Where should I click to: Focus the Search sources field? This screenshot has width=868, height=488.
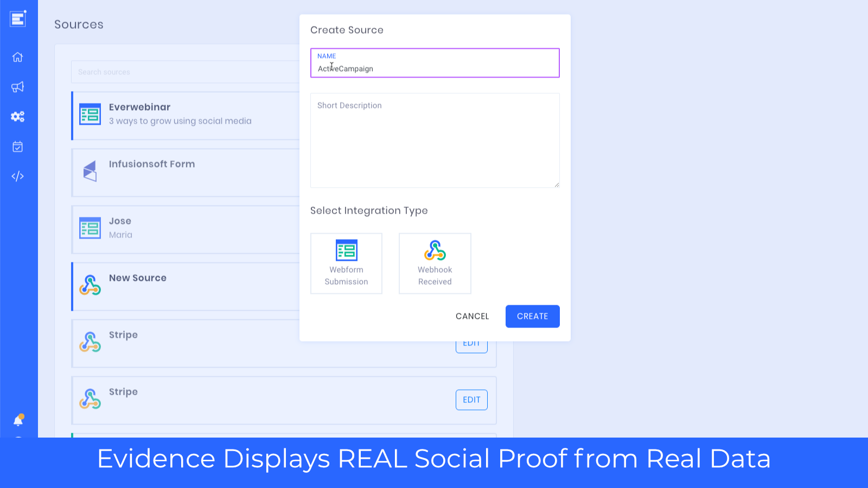(x=185, y=72)
